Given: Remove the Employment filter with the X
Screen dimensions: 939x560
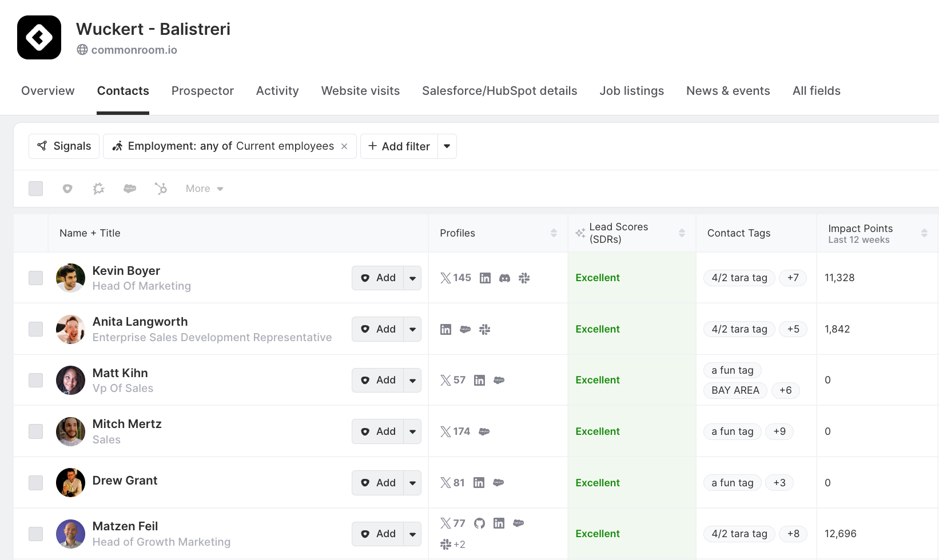Looking at the screenshot, I should pos(344,146).
